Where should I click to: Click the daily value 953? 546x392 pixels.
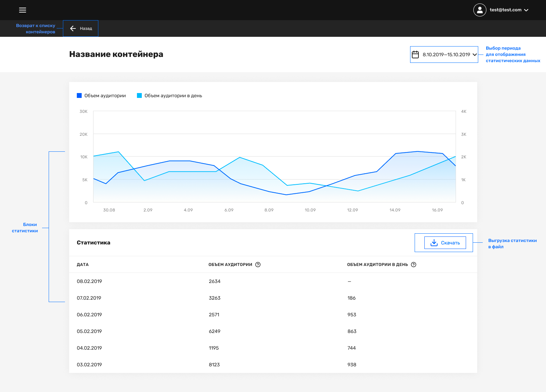click(x=352, y=315)
